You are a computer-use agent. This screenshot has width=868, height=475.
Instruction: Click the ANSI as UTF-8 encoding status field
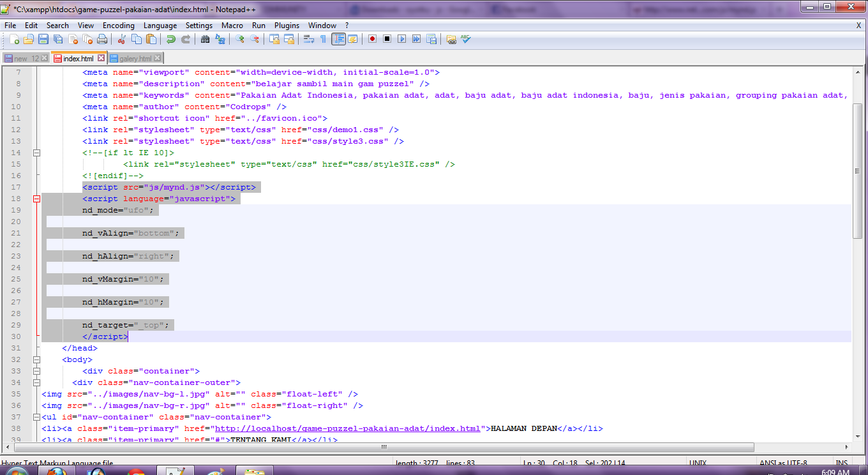pyautogui.click(x=784, y=463)
